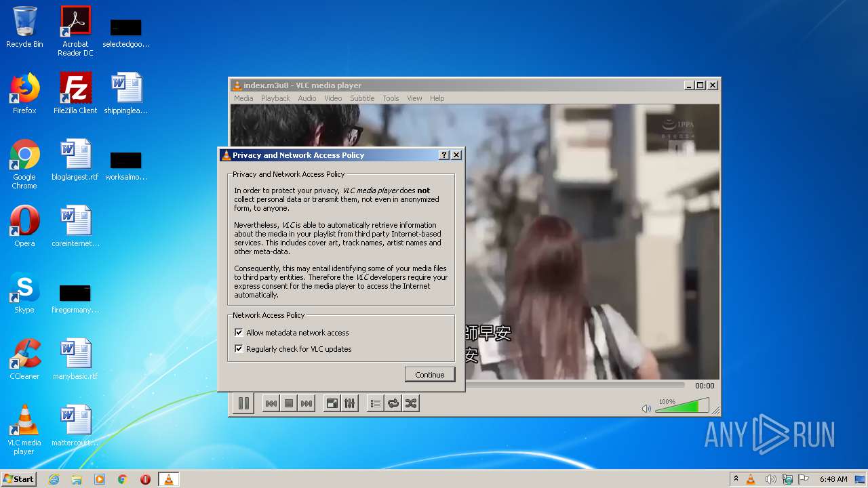Image resolution: width=868 pixels, height=488 pixels.
Task: Launch Chrome from the taskbar
Action: tap(123, 479)
